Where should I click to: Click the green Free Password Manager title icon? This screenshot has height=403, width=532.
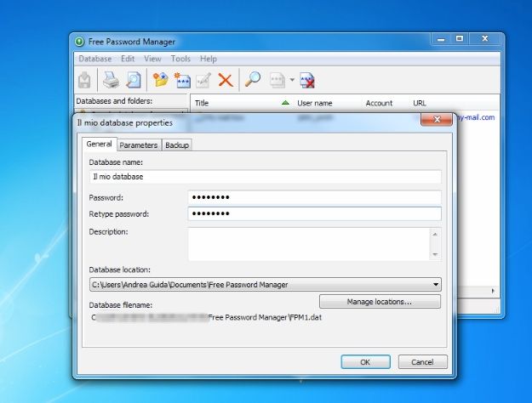click(x=79, y=42)
